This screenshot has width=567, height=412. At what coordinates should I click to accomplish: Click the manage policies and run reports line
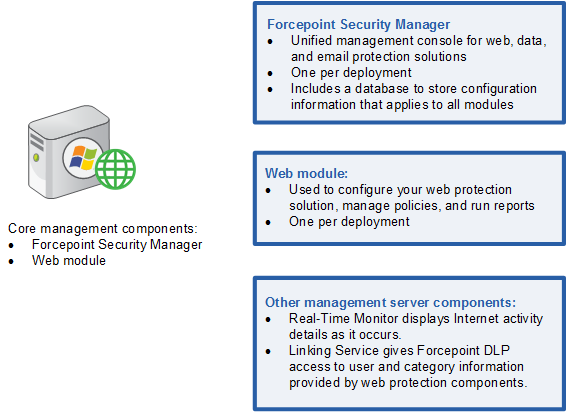[x=412, y=205]
